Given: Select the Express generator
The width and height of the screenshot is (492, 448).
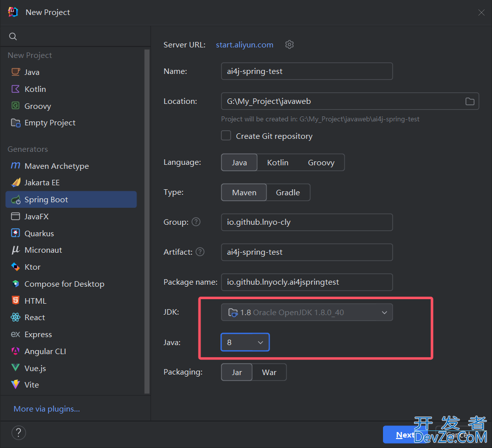Looking at the screenshot, I should [71, 334].
